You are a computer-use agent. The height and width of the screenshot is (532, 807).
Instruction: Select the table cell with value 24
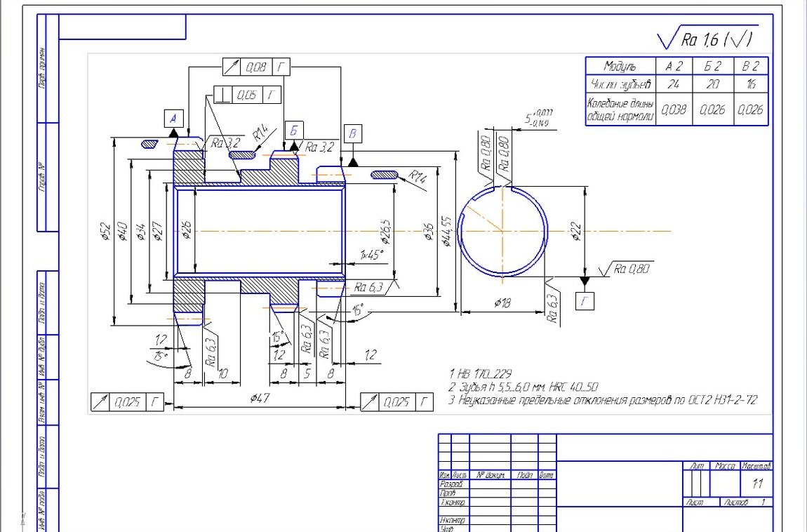(x=674, y=84)
